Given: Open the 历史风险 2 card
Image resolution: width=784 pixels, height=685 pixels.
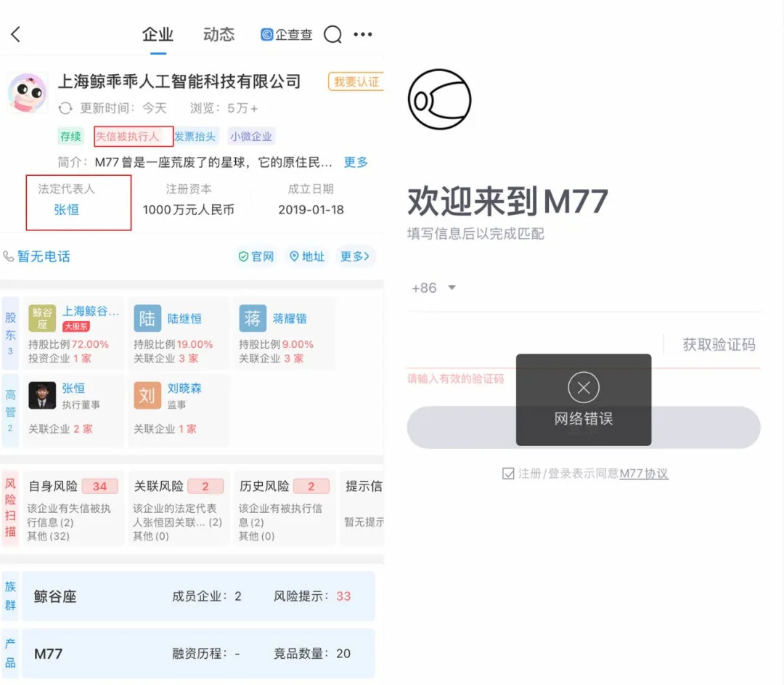Looking at the screenshot, I should [284, 508].
